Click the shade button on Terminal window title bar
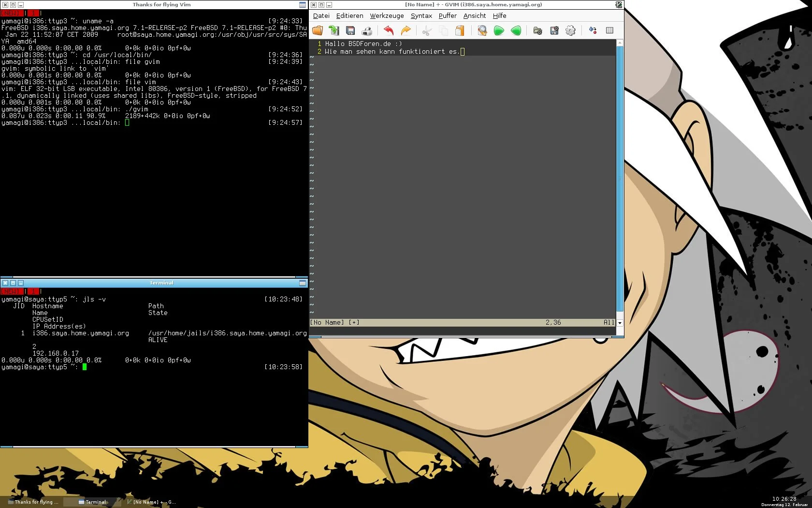812x508 pixels. point(303,283)
